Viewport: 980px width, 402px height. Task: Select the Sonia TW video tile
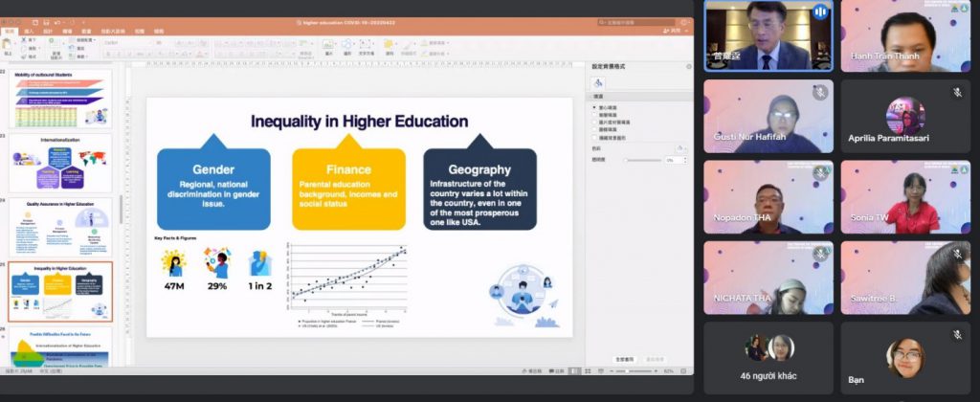click(x=905, y=197)
